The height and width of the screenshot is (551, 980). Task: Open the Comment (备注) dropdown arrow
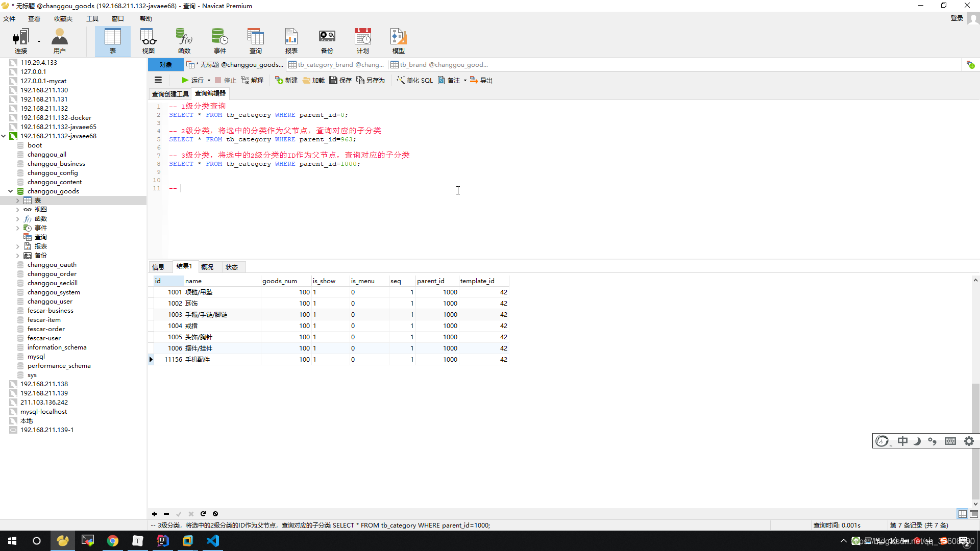[x=465, y=81]
